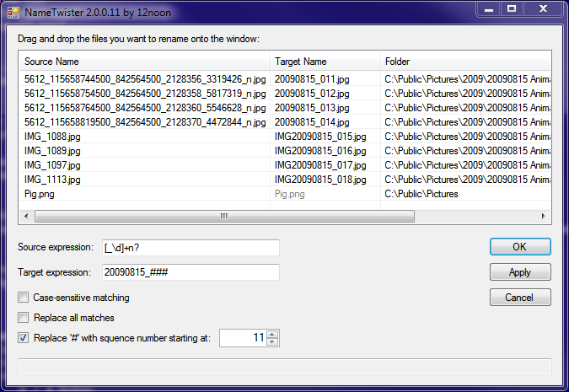Viewport: 569px width, 392px height.
Task: Click the sequence start number field
Action: tap(242, 338)
